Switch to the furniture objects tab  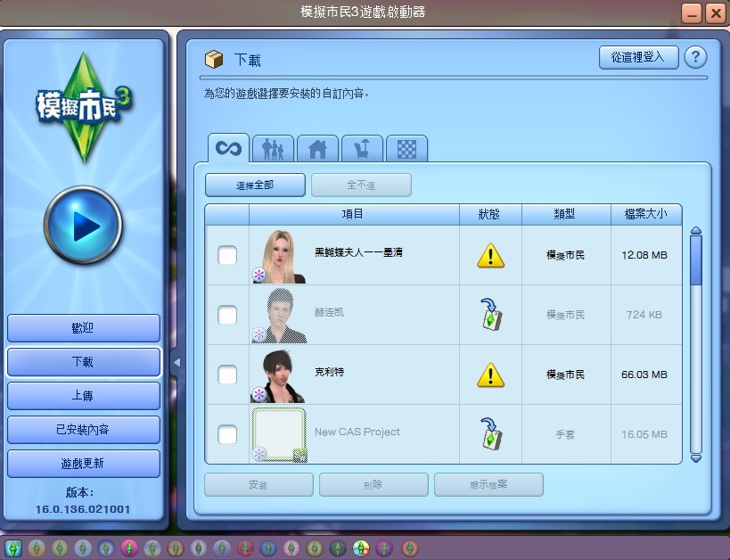[362, 149]
